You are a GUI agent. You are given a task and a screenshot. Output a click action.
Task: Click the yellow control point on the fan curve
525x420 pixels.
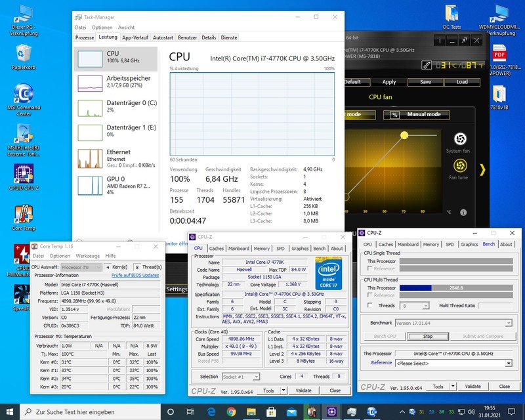pyautogui.click(x=404, y=135)
